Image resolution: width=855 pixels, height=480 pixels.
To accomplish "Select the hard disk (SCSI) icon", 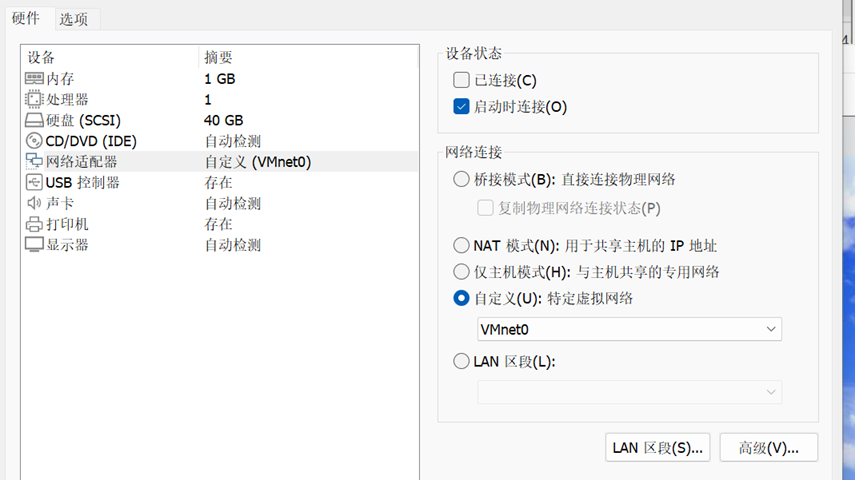I will click(34, 120).
